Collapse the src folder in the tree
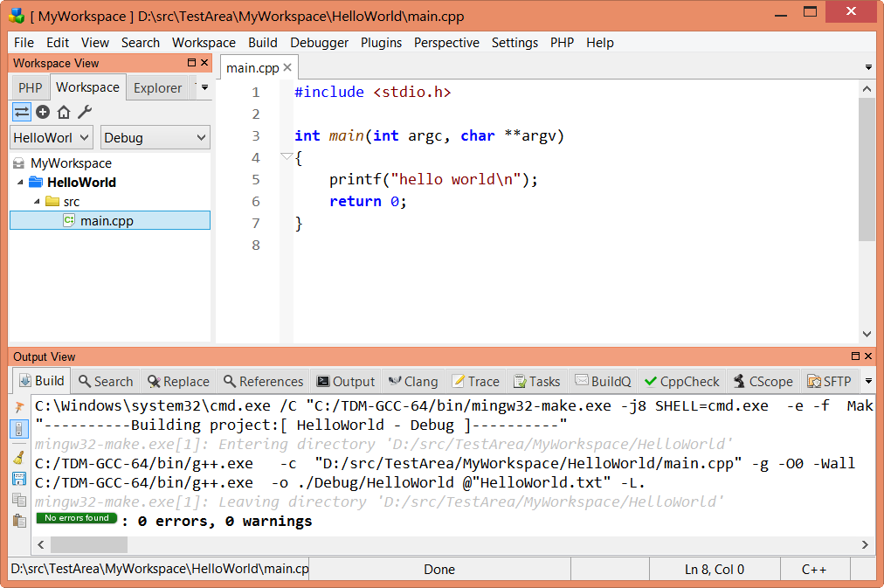 point(38,201)
